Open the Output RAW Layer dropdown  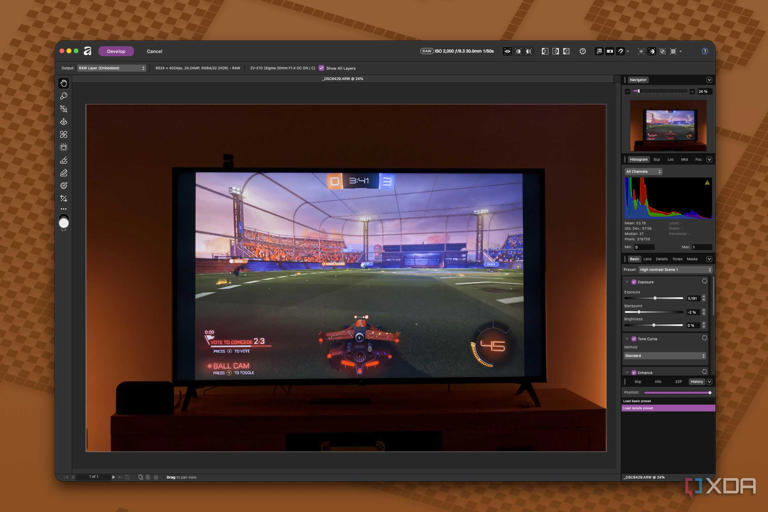tap(112, 68)
